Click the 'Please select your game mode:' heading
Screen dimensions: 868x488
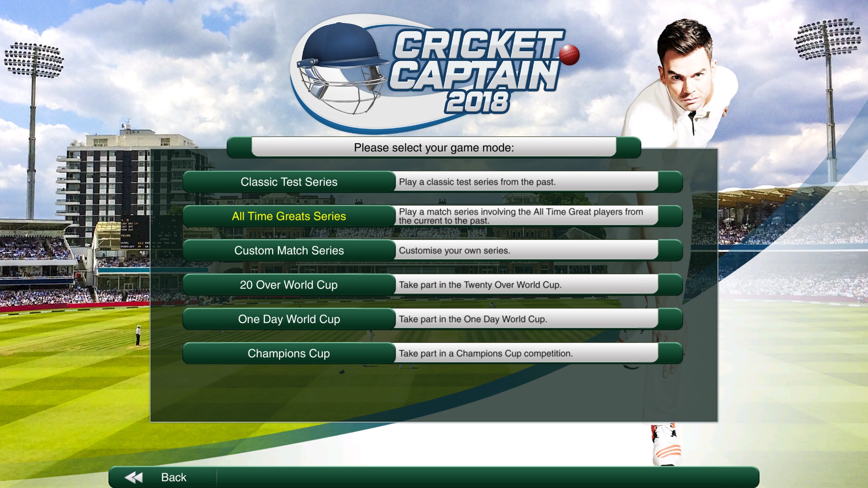point(434,148)
